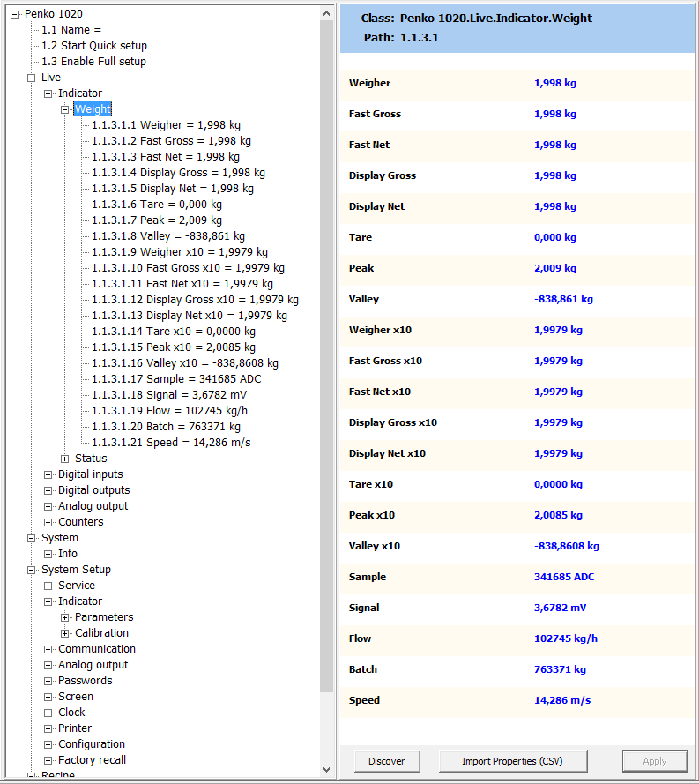Click Speed value 14,286 m/s

(562, 700)
